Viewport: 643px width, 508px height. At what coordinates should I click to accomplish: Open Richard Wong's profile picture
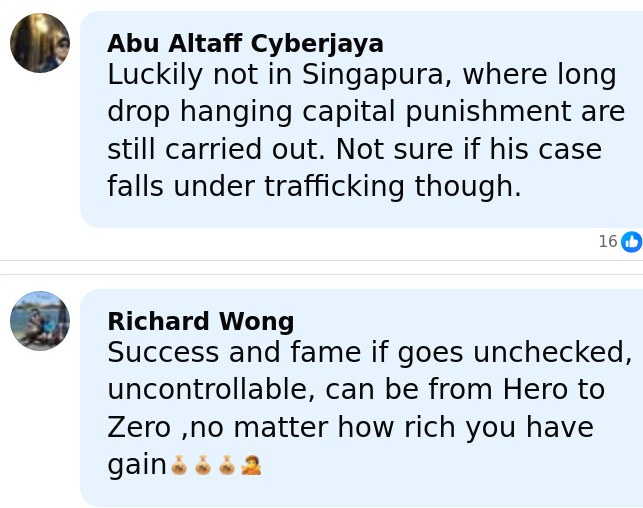click(40, 321)
